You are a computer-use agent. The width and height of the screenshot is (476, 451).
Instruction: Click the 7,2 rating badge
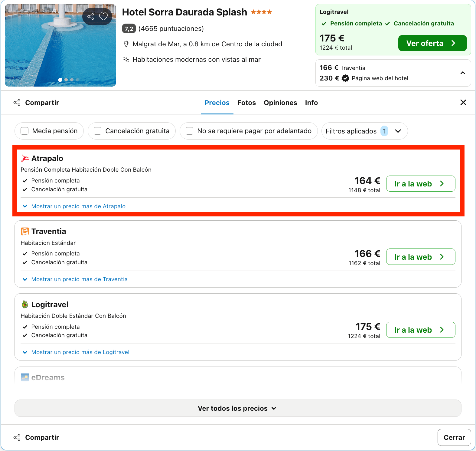pyautogui.click(x=129, y=29)
